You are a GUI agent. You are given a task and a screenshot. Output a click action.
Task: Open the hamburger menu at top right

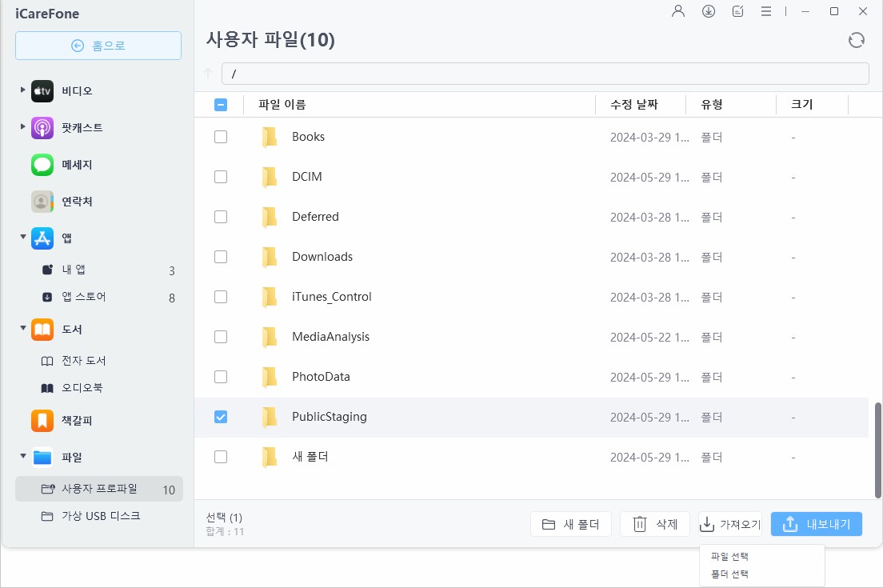click(765, 11)
